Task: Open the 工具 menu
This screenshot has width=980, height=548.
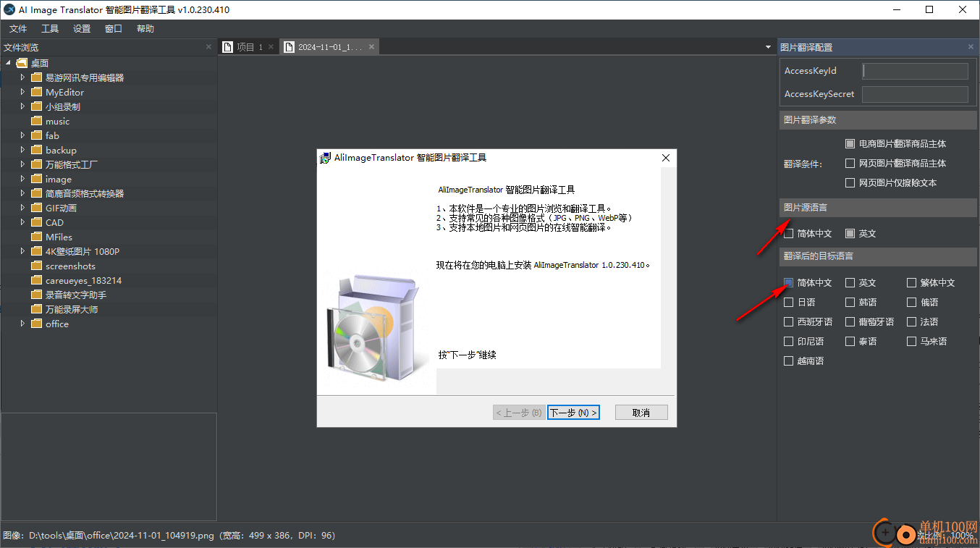Action: coord(50,29)
